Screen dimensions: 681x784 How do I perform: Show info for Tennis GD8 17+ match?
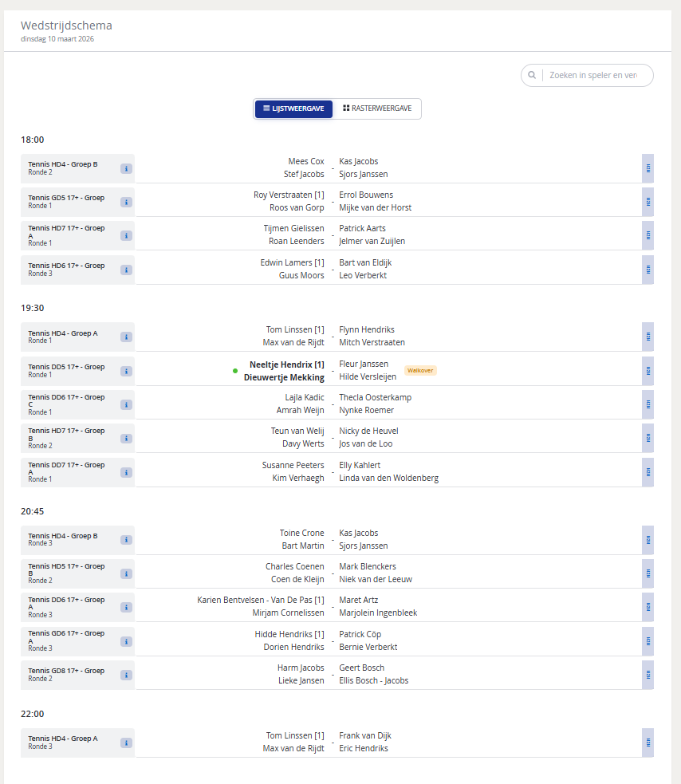pyautogui.click(x=126, y=675)
